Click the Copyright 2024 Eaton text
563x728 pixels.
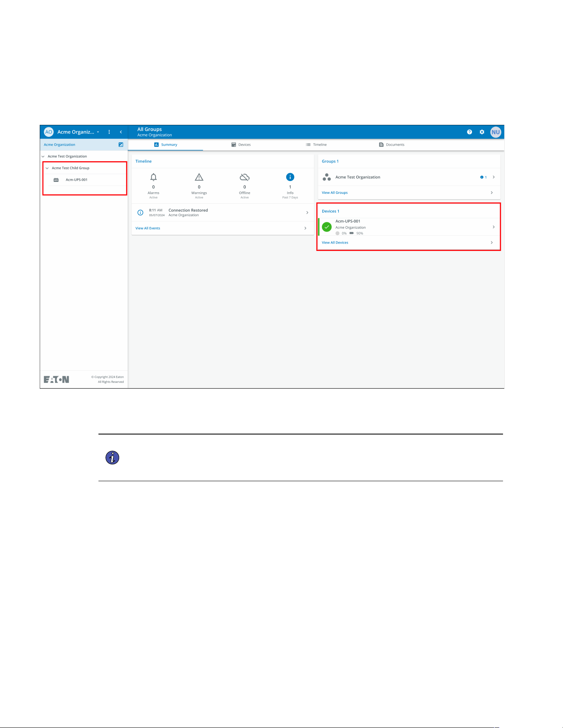108,377
